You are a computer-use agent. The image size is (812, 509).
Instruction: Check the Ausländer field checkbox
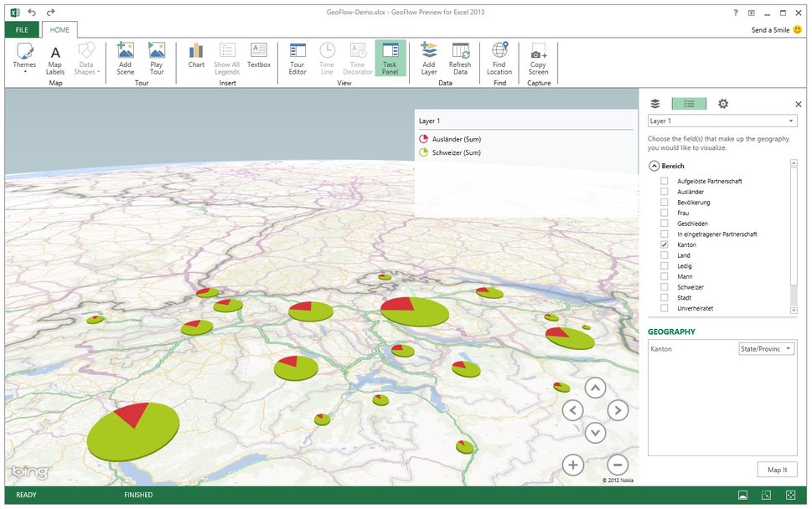click(x=665, y=192)
